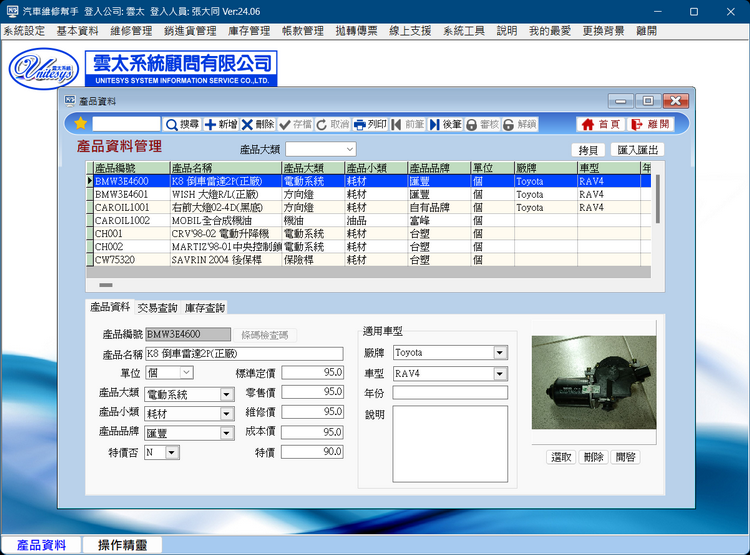Click the 選取 button under product photo
750x555 pixels.
tap(562, 457)
